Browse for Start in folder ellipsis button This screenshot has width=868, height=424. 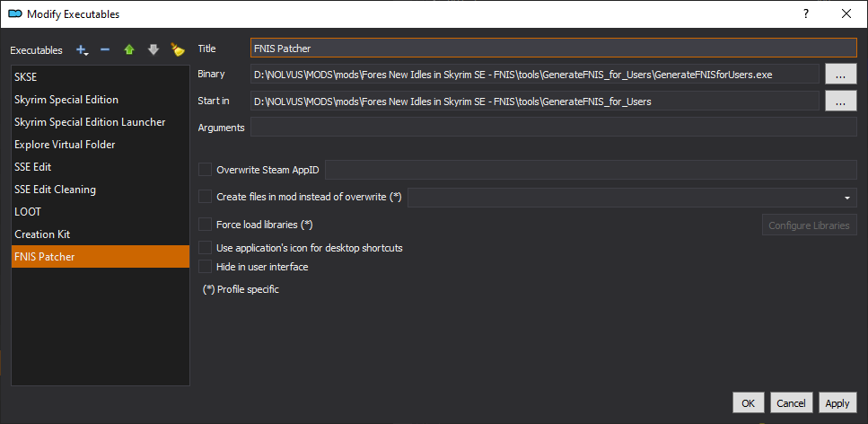pos(841,102)
